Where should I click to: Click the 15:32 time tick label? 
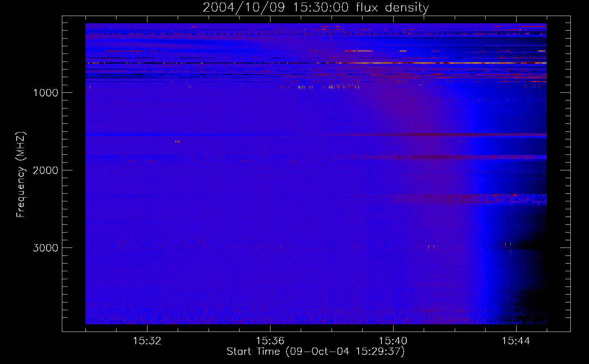coord(147,341)
